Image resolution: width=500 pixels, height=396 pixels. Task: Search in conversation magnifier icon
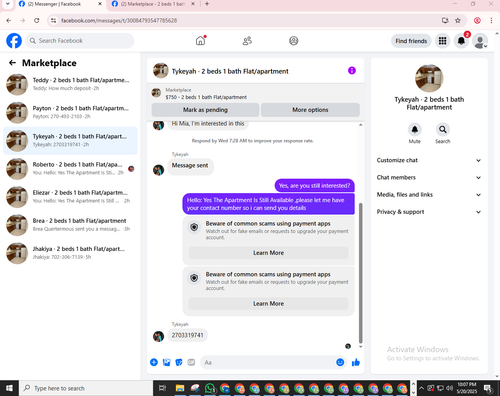(443, 129)
